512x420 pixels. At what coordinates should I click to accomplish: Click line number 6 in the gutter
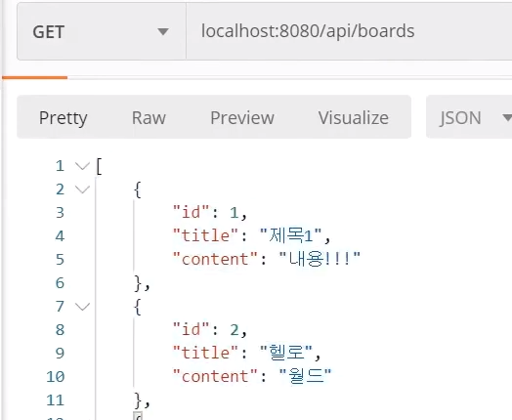coord(60,283)
